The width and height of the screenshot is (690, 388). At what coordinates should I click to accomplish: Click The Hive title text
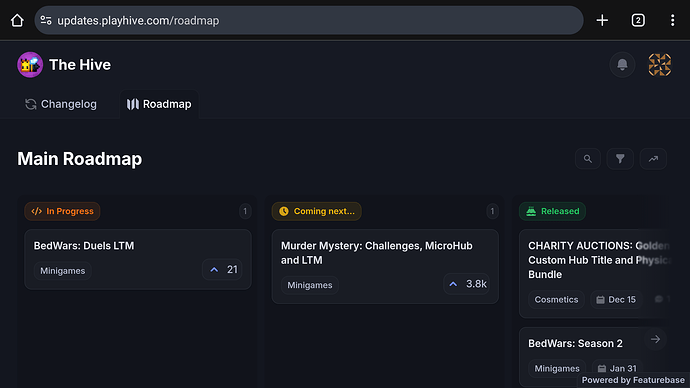coord(80,65)
